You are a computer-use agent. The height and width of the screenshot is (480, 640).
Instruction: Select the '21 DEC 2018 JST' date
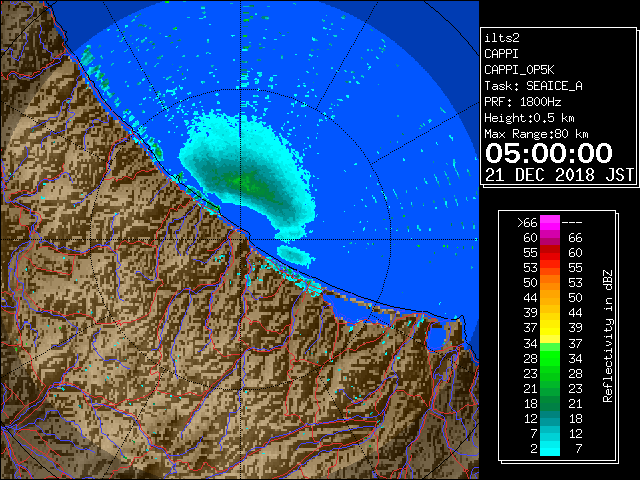(559, 175)
